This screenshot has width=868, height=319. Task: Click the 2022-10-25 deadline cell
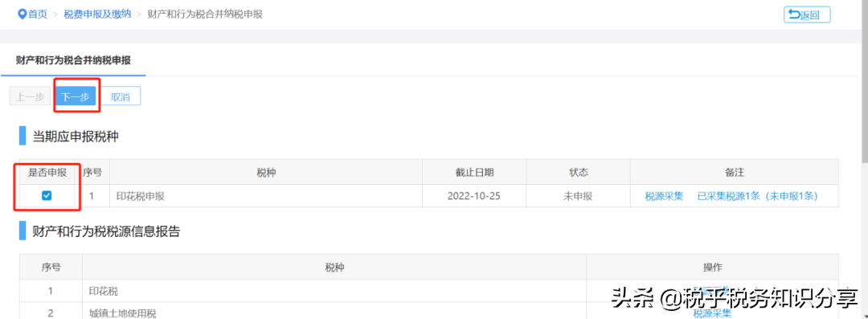point(474,195)
